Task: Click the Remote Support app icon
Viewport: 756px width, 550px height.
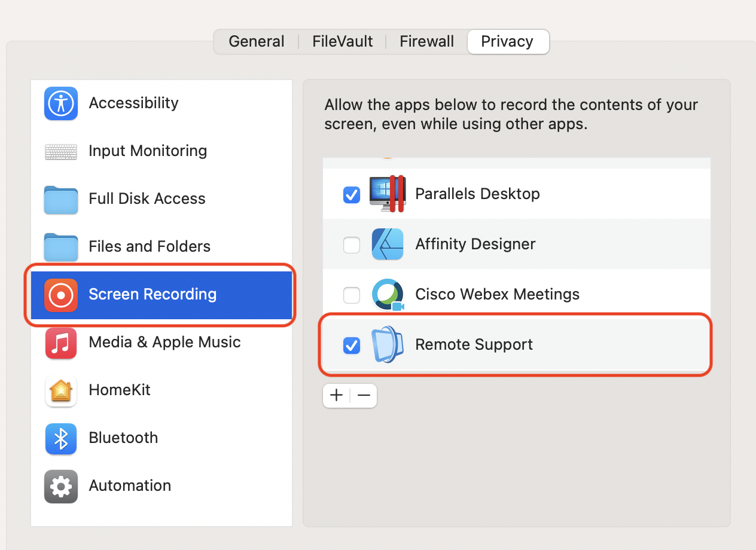Action: pyautogui.click(x=388, y=345)
